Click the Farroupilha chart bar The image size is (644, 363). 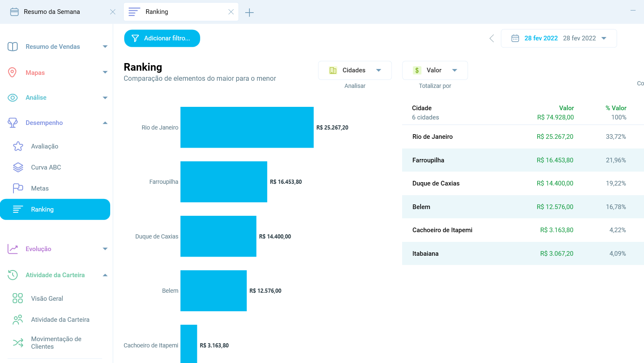[x=224, y=182]
